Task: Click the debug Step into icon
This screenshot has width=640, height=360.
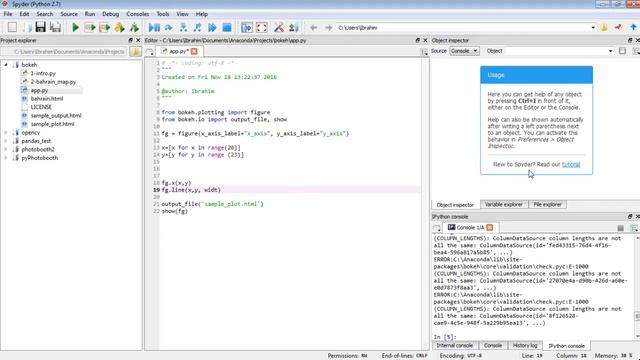Action: coord(183,27)
